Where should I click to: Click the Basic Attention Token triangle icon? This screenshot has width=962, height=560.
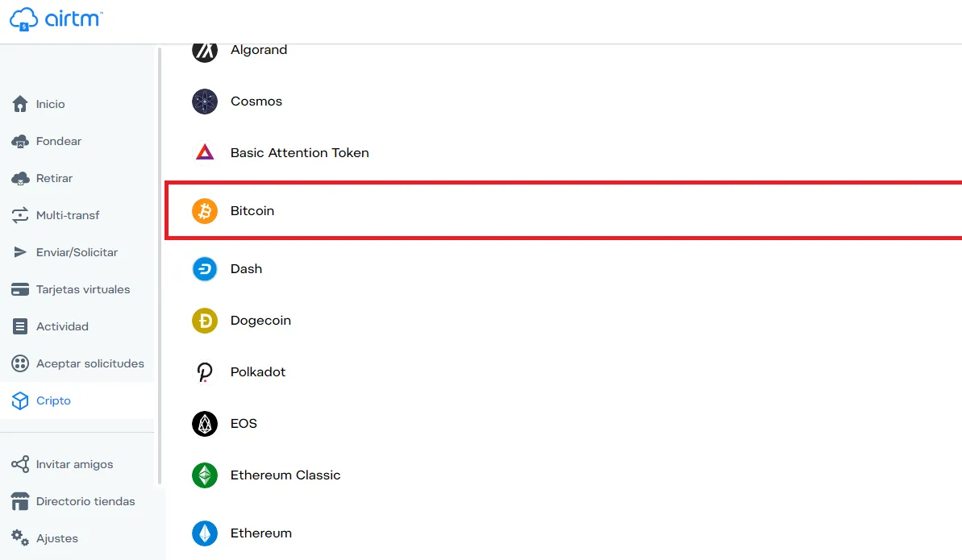coord(205,153)
